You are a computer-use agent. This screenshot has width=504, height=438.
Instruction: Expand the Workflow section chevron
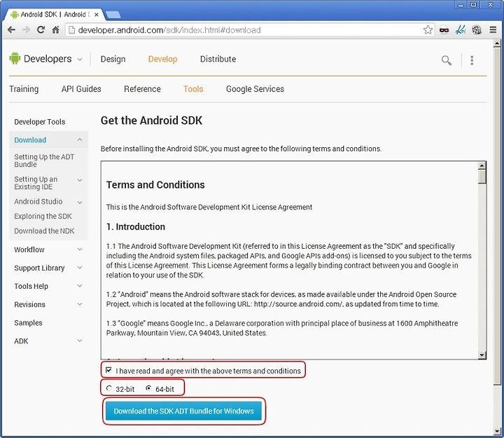80,249
